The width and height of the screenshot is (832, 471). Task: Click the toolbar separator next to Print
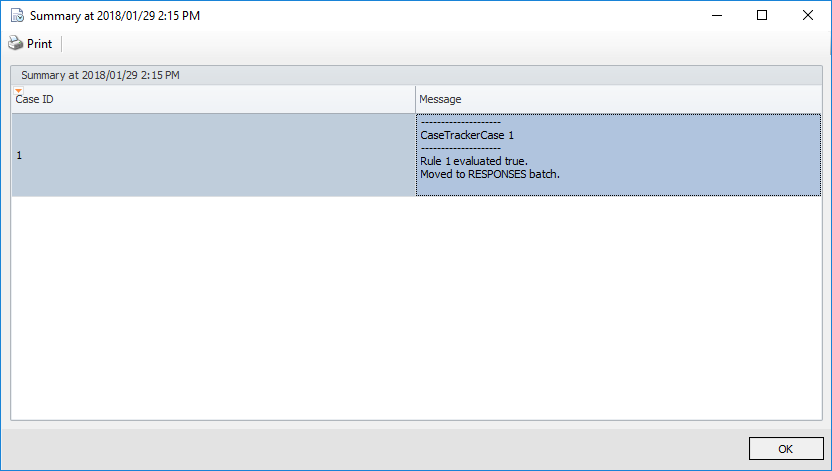[62, 44]
